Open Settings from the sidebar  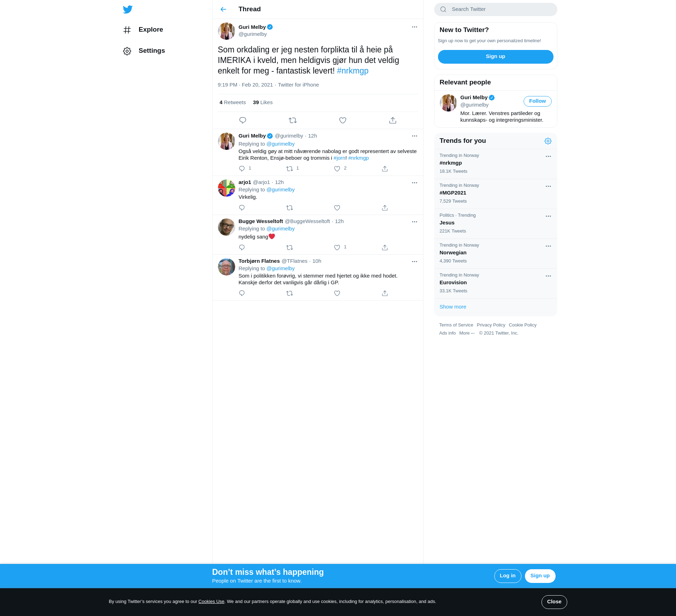point(144,51)
